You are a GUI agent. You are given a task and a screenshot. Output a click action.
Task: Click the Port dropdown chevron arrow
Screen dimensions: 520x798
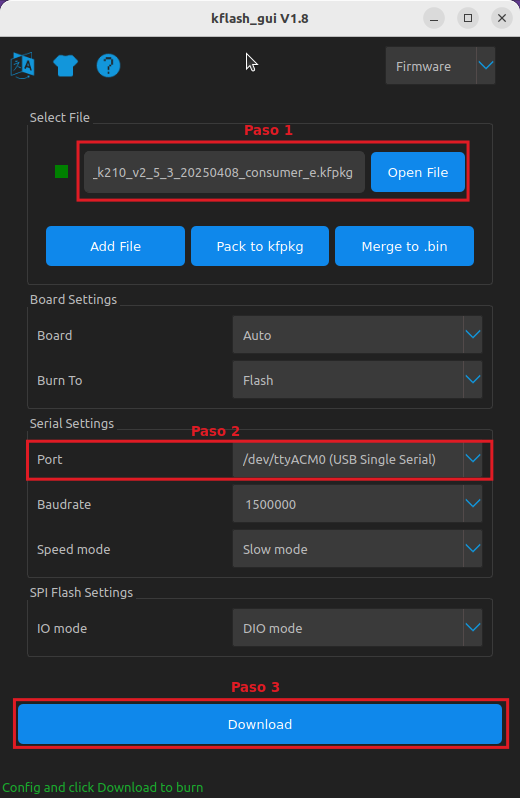(x=473, y=459)
